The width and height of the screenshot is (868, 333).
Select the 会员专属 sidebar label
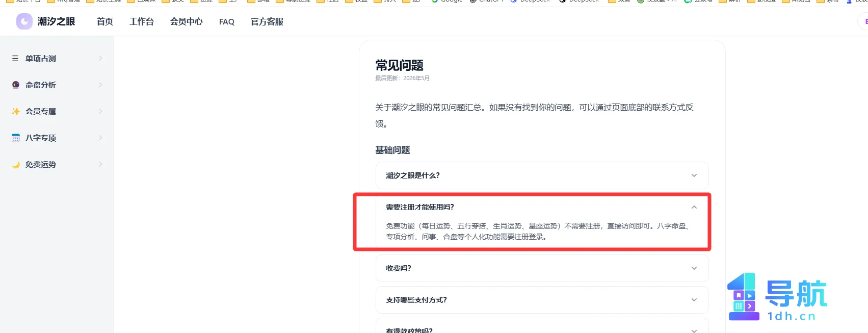(41, 112)
